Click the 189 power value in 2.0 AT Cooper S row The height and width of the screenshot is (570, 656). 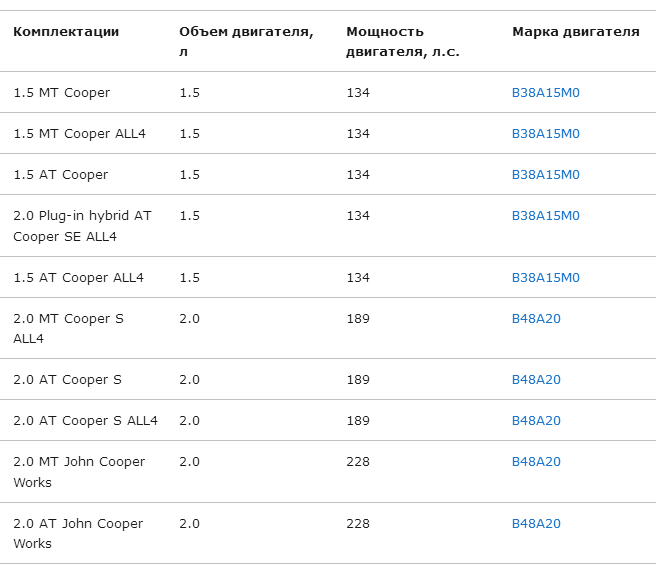tap(358, 380)
